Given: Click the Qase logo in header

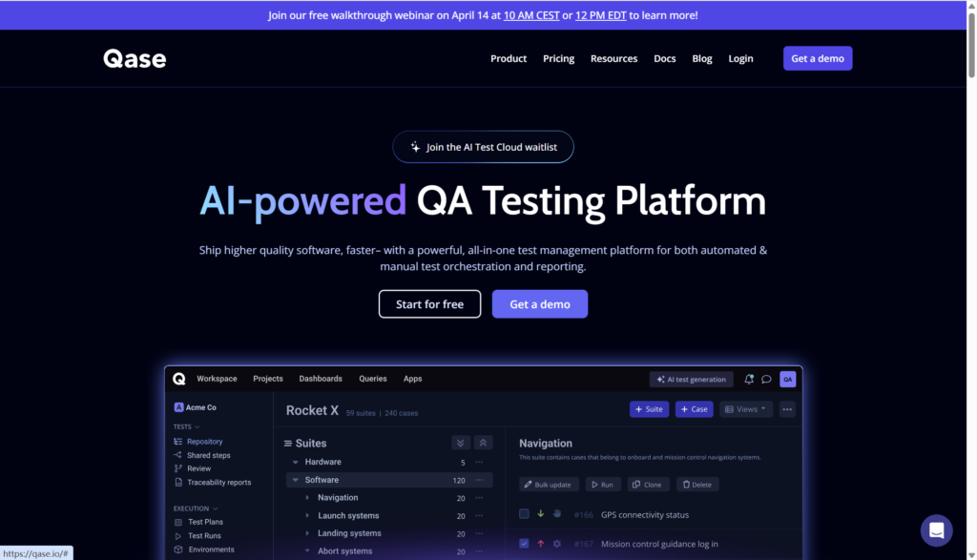Looking at the screenshot, I should [x=135, y=59].
